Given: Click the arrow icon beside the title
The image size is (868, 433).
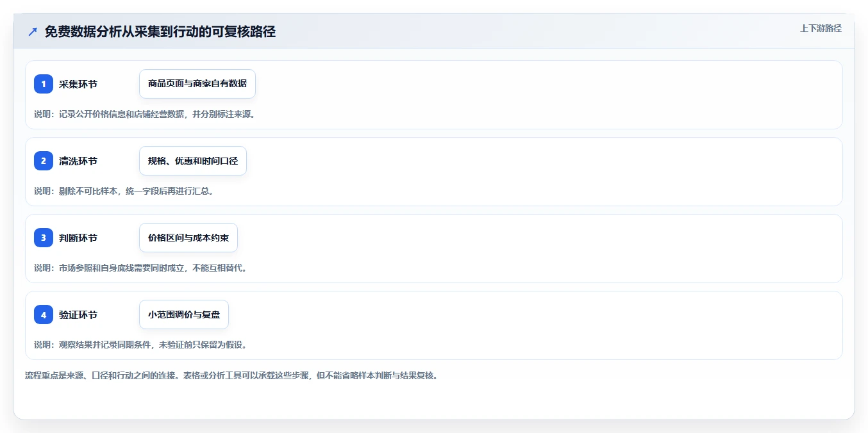Looking at the screenshot, I should [x=33, y=31].
